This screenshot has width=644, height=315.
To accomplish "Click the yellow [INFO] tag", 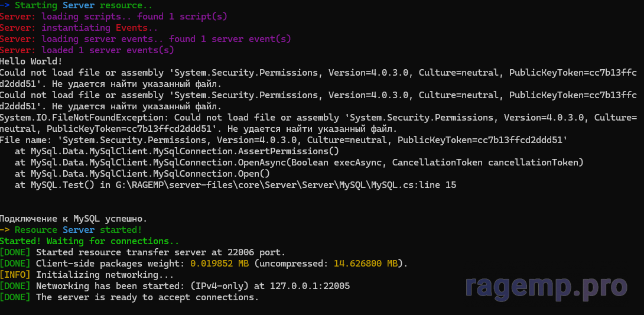I will click(15, 275).
